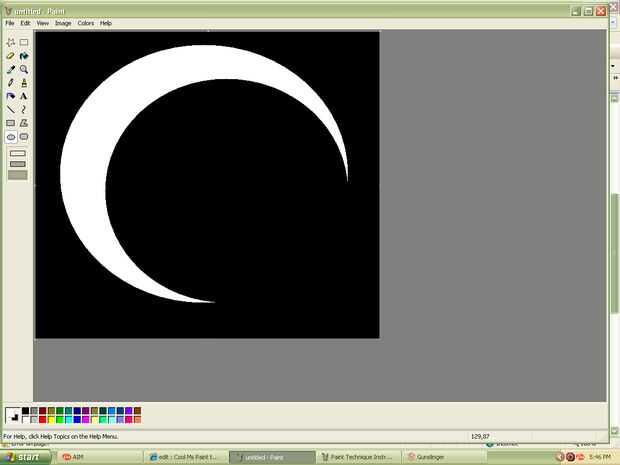Open the File menu

click(9, 23)
